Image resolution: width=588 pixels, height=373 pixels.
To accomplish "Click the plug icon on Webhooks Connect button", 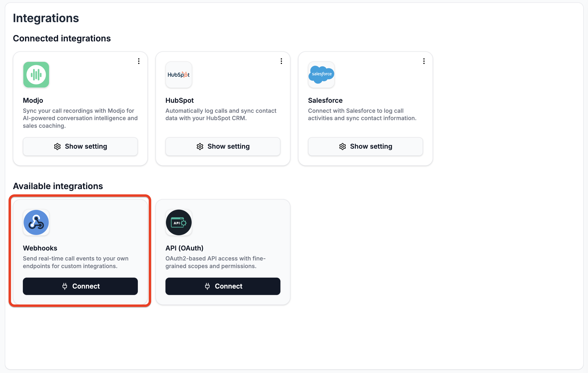I will (65, 286).
